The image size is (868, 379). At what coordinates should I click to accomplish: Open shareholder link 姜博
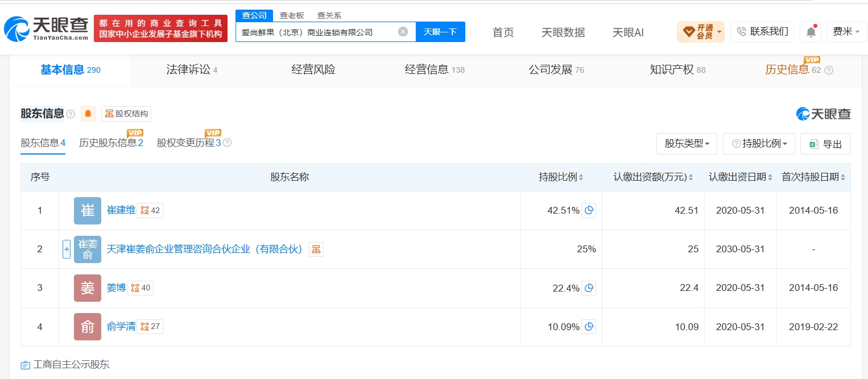[x=117, y=288]
